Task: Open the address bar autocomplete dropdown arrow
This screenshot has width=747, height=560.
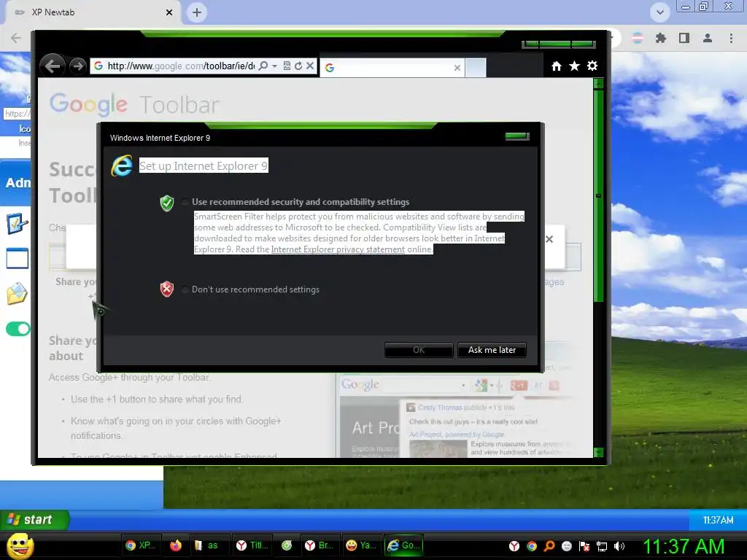Action: (274, 66)
